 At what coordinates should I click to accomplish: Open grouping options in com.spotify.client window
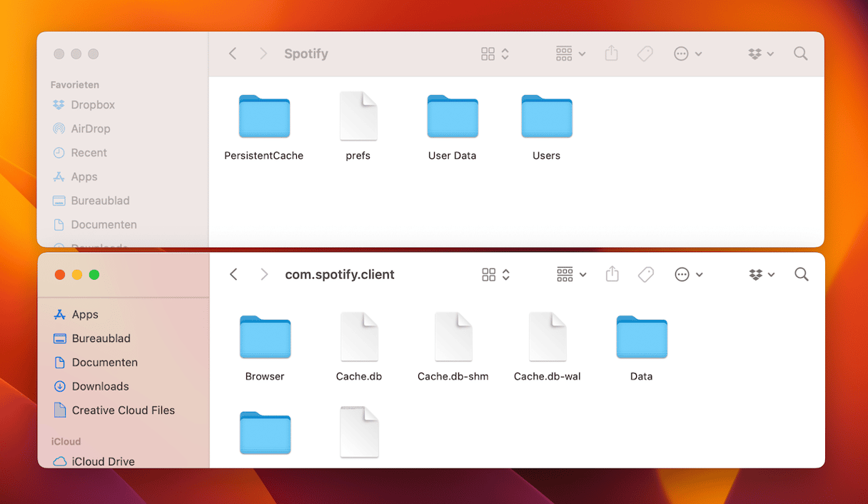[571, 275]
